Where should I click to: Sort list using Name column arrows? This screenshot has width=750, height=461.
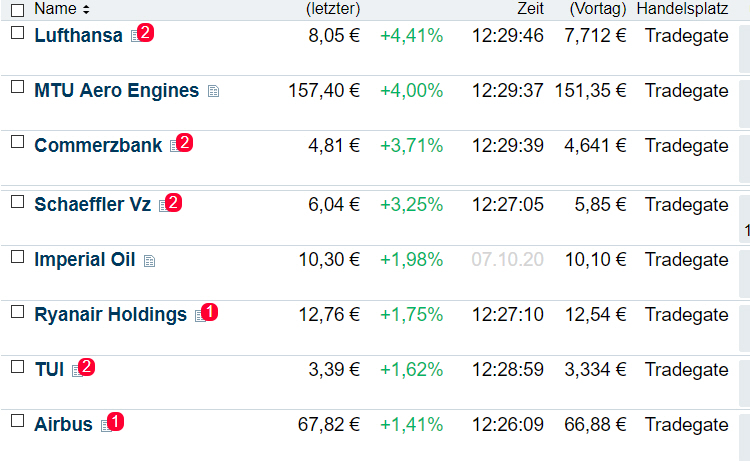(x=86, y=9)
